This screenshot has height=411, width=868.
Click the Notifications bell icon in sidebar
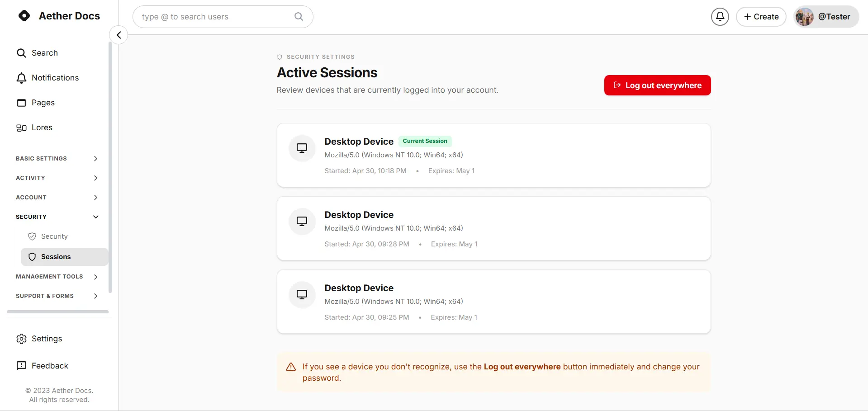tap(21, 78)
